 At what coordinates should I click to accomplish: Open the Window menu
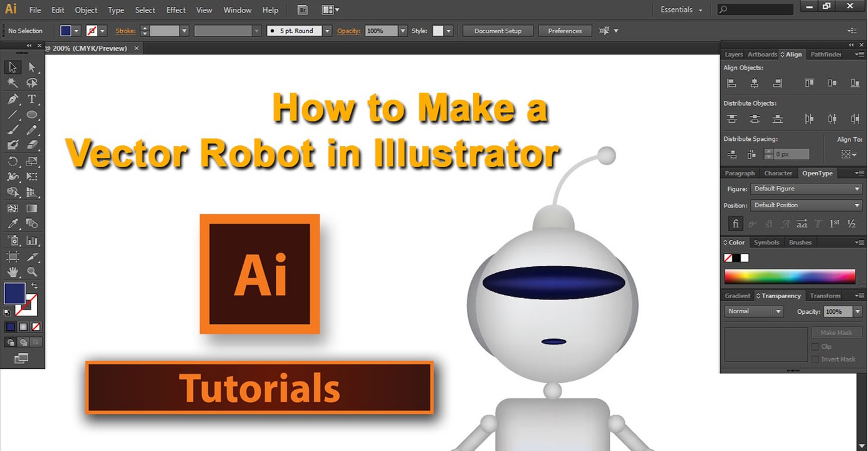point(238,10)
